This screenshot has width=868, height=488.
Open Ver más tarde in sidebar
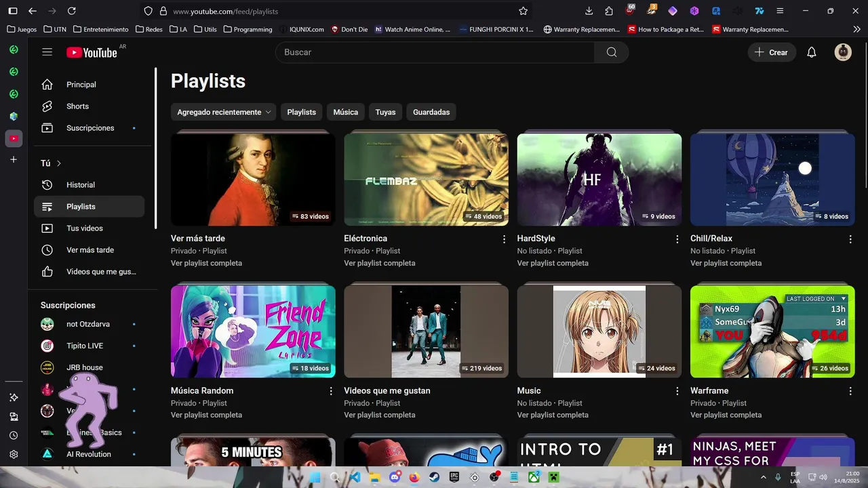pos(89,250)
